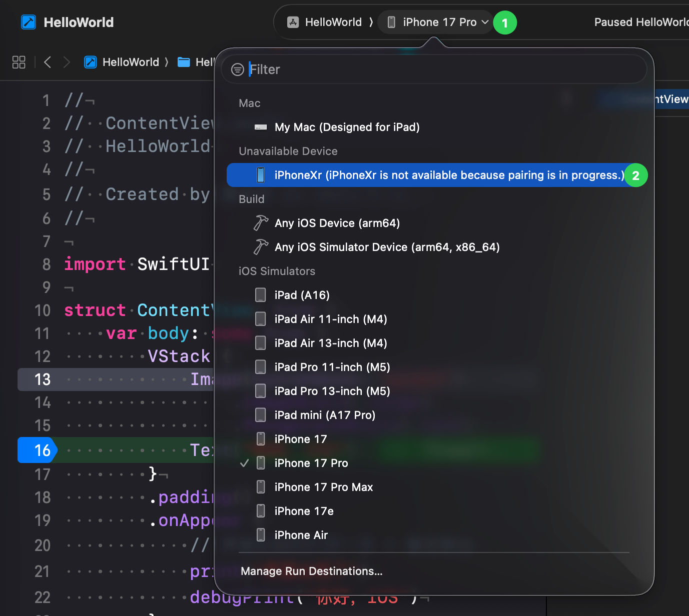This screenshot has width=689, height=616.
Task: Click the hammer icon for Any iOS Device
Action: [261, 223]
